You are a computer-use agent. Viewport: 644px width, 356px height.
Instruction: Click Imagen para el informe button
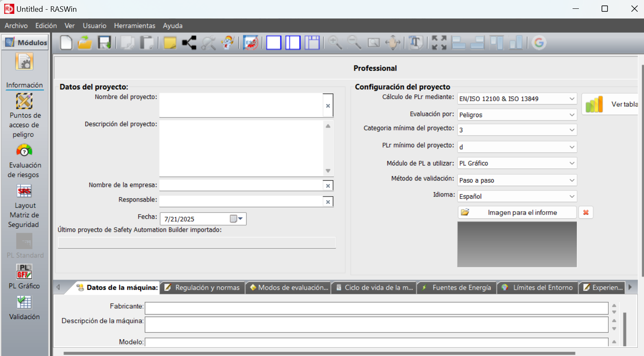[x=517, y=212]
